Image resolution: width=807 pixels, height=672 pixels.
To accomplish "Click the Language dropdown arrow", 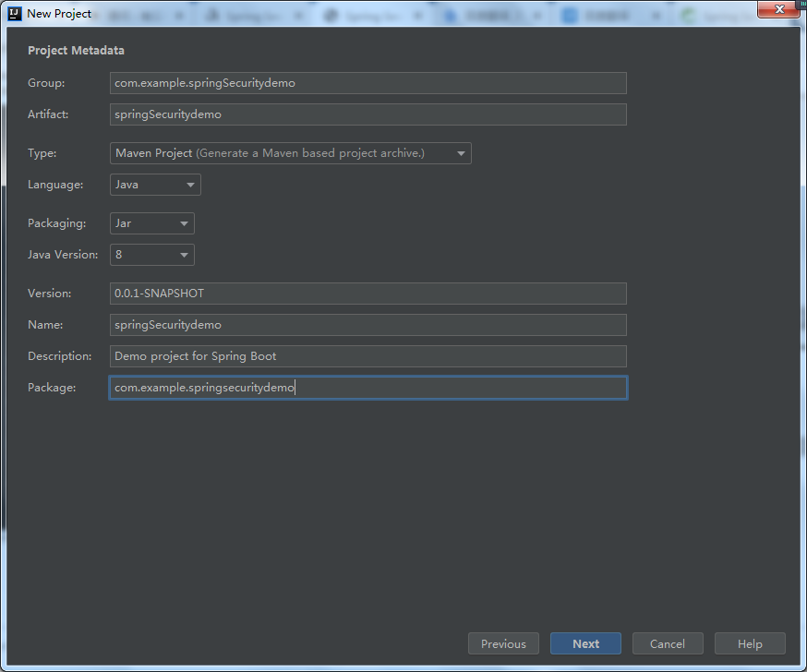I will [x=190, y=186].
